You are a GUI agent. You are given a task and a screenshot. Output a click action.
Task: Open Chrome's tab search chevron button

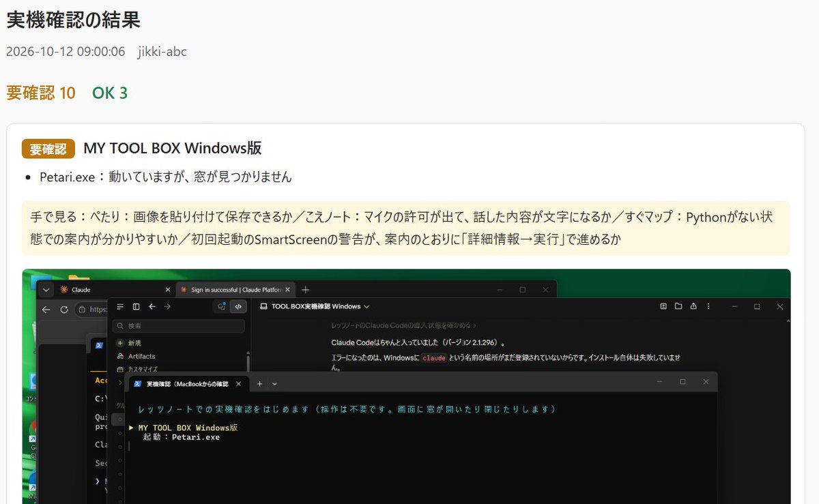pyautogui.click(x=46, y=290)
